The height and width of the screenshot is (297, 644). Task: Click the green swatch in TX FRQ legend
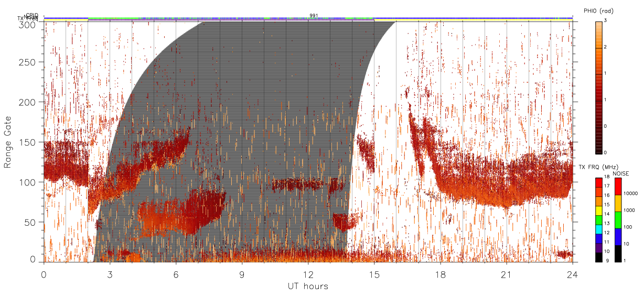pos(599,220)
